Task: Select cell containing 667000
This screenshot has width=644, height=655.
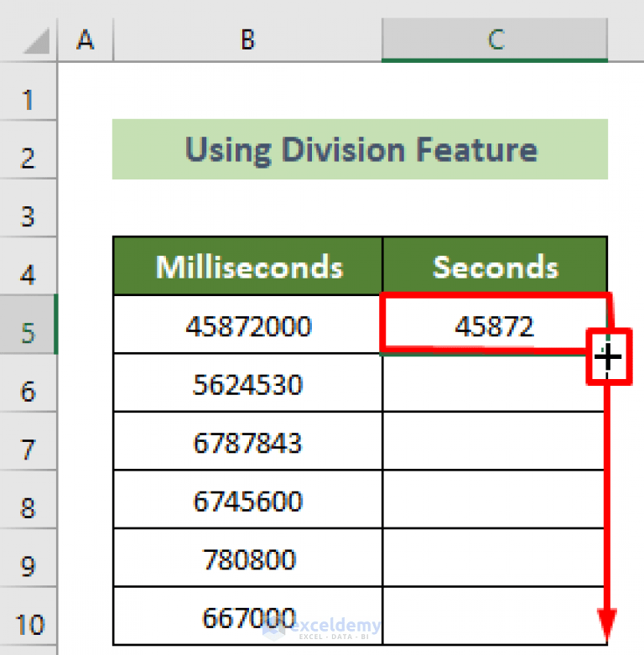Action: pyautogui.click(x=248, y=616)
